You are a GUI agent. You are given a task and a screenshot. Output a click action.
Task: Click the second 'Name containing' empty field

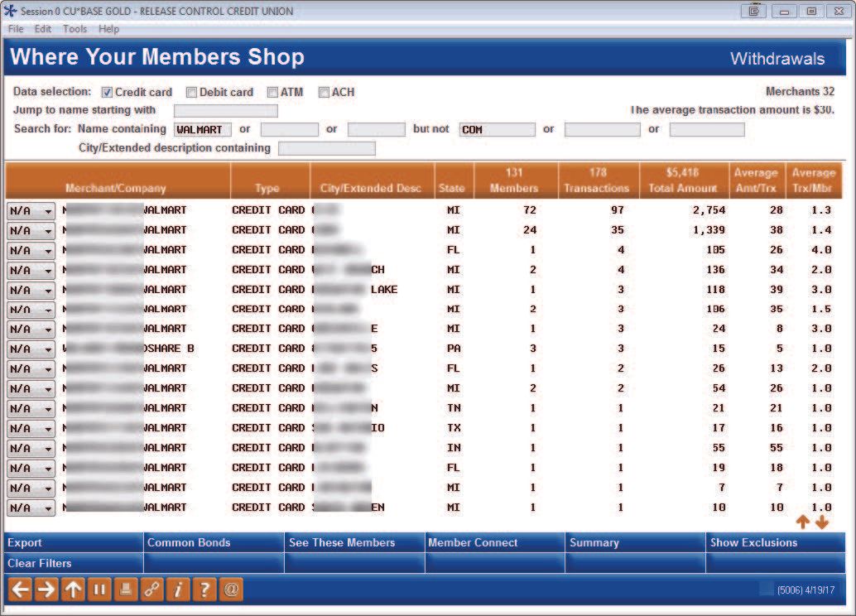tap(290, 129)
